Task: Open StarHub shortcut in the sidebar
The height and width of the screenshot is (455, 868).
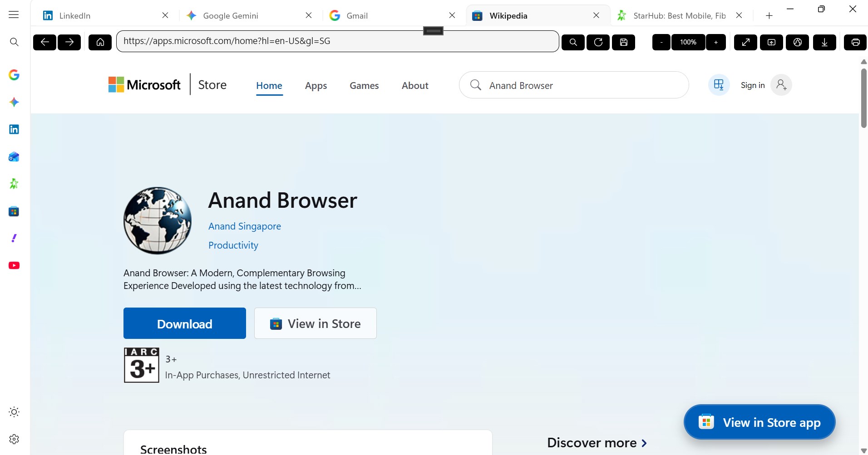Action: [x=14, y=184]
